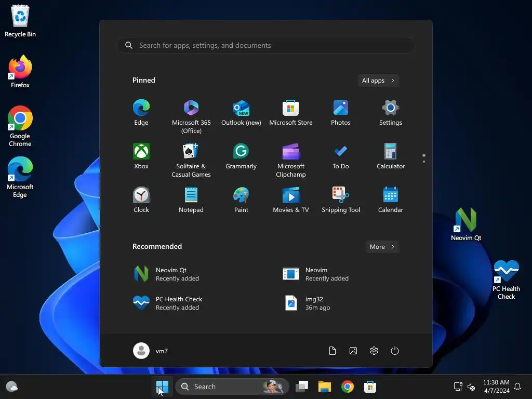Select Recycle Bin desktop icon
This screenshot has width=532, height=399.
[x=20, y=20]
